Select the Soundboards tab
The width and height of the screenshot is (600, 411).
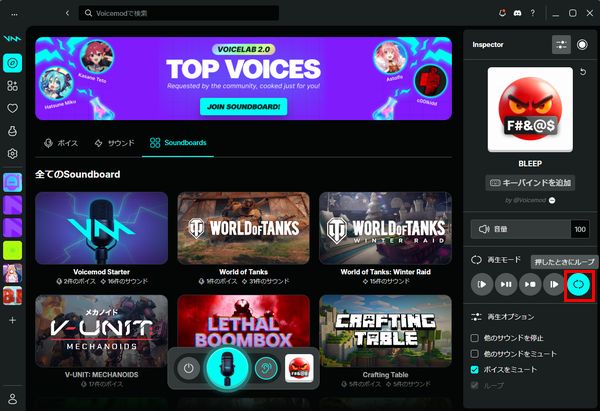[x=178, y=143]
